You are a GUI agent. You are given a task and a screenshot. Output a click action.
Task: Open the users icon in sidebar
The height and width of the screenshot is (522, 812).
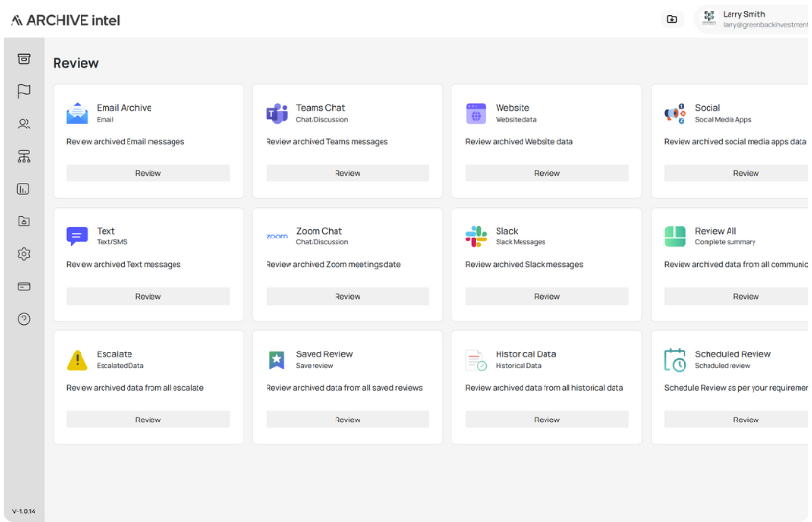coord(24,124)
